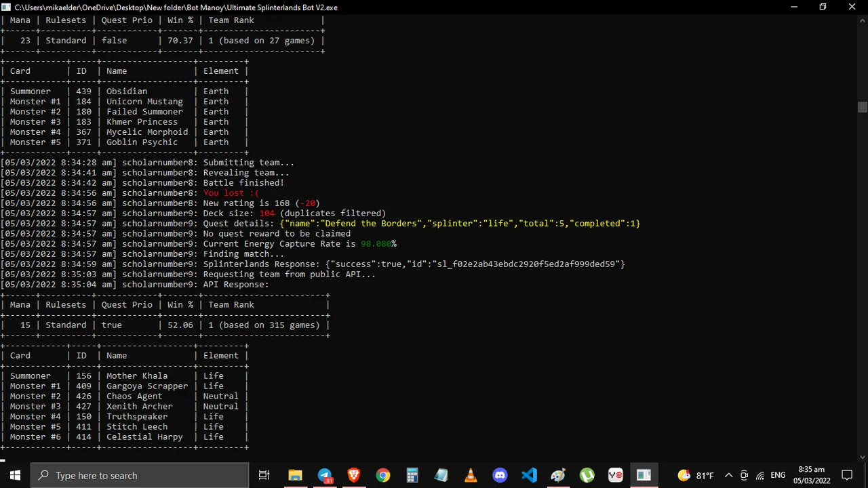Click the 'Goblin Psychic' entry
This screenshot has width=868, height=488.
(142, 142)
